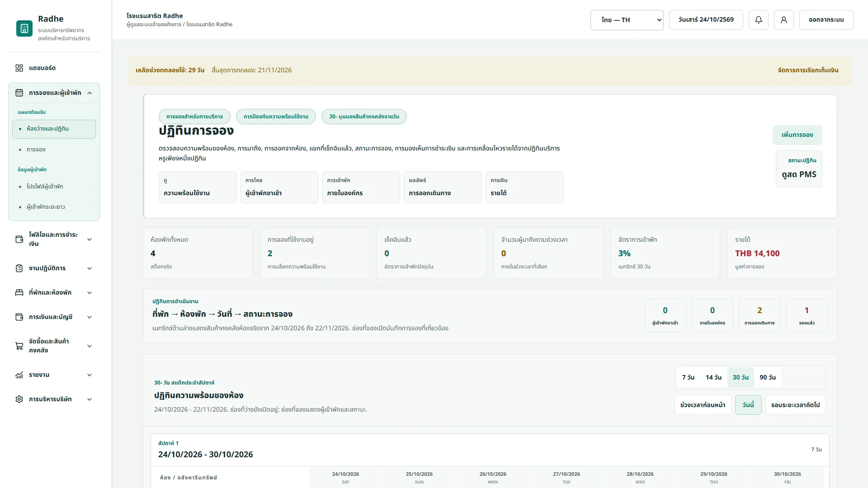Expand the การบริหารบริษัท chevron
Screen dimensions: 868x488
90,399
